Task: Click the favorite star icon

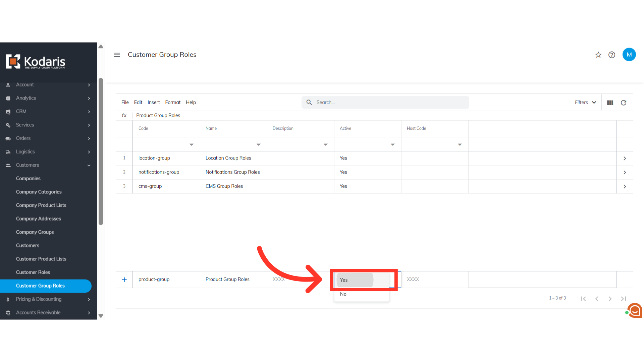Action: (598, 55)
